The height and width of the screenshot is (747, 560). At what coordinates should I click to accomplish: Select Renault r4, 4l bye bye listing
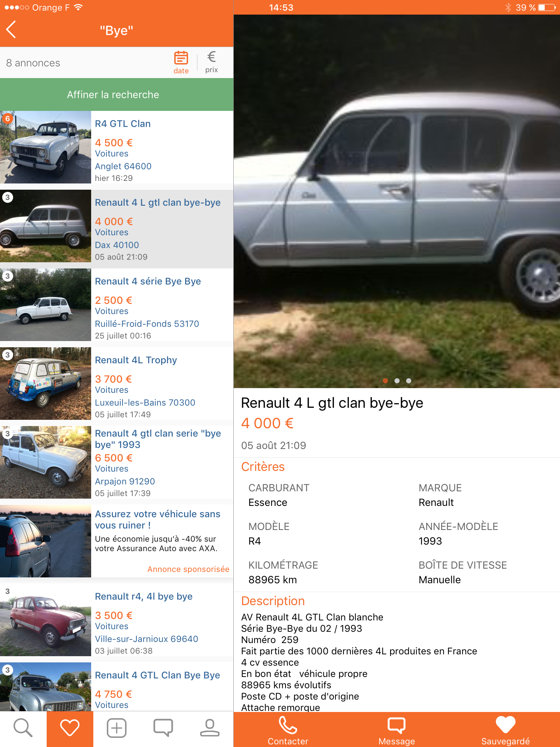(x=117, y=620)
